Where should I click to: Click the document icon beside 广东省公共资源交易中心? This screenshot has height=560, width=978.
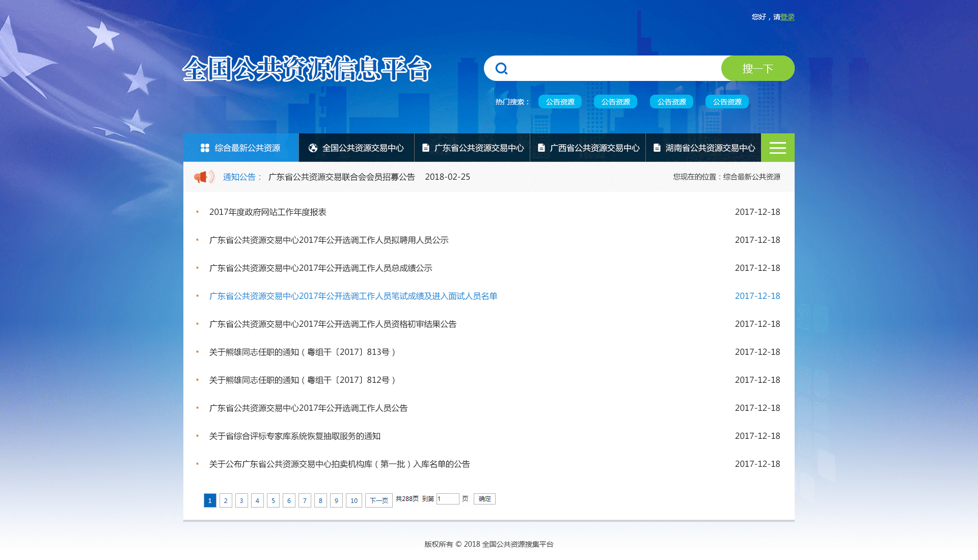(x=426, y=148)
